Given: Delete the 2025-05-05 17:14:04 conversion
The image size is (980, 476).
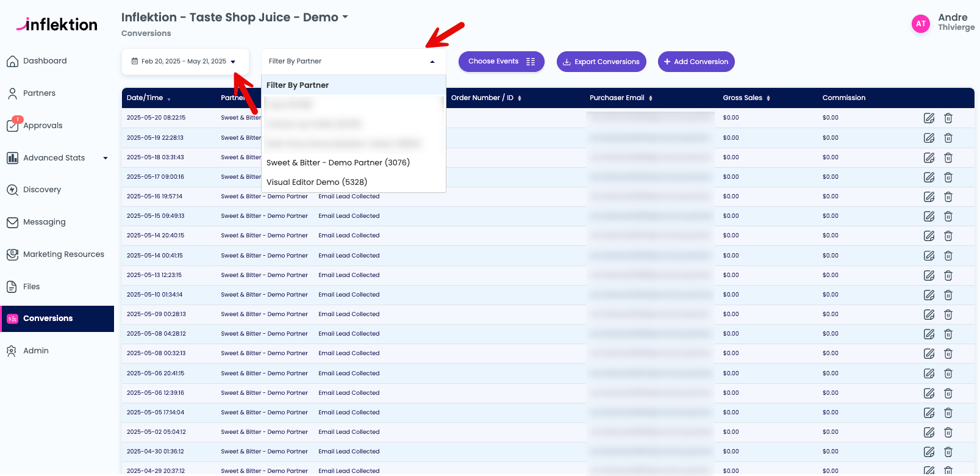Looking at the screenshot, I should 948,413.
